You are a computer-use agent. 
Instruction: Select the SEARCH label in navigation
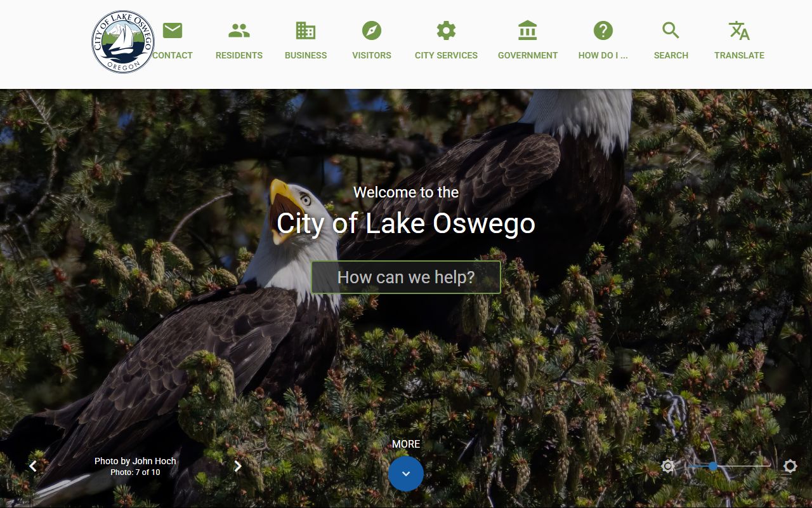pyautogui.click(x=671, y=55)
